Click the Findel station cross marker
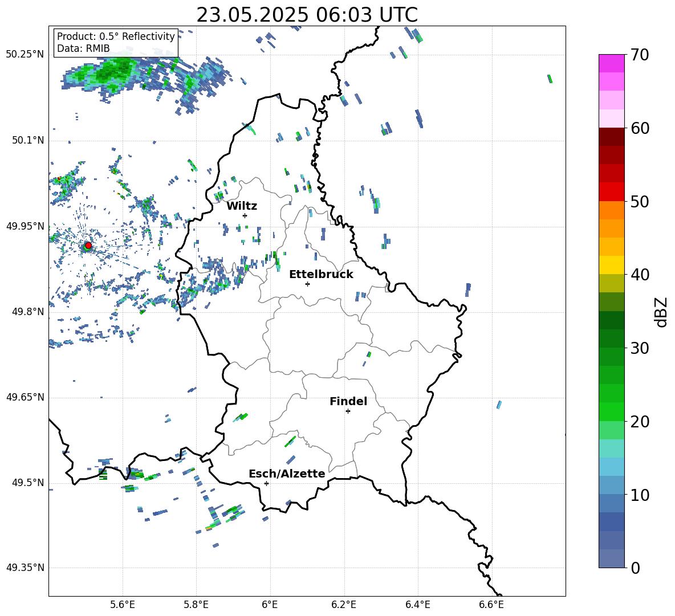Viewport: 675px width, 616px height. [348, 411]
